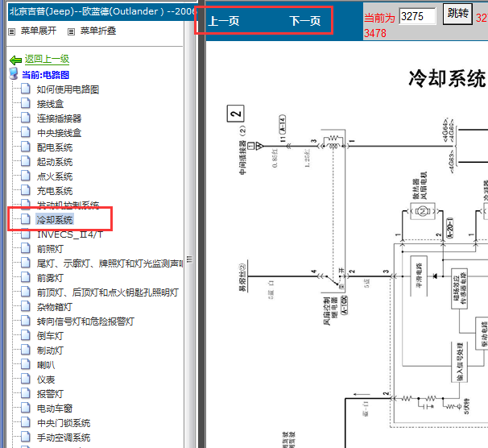Open 转向信号灯和危险报警灯 tree item

[x=85, y=321]
